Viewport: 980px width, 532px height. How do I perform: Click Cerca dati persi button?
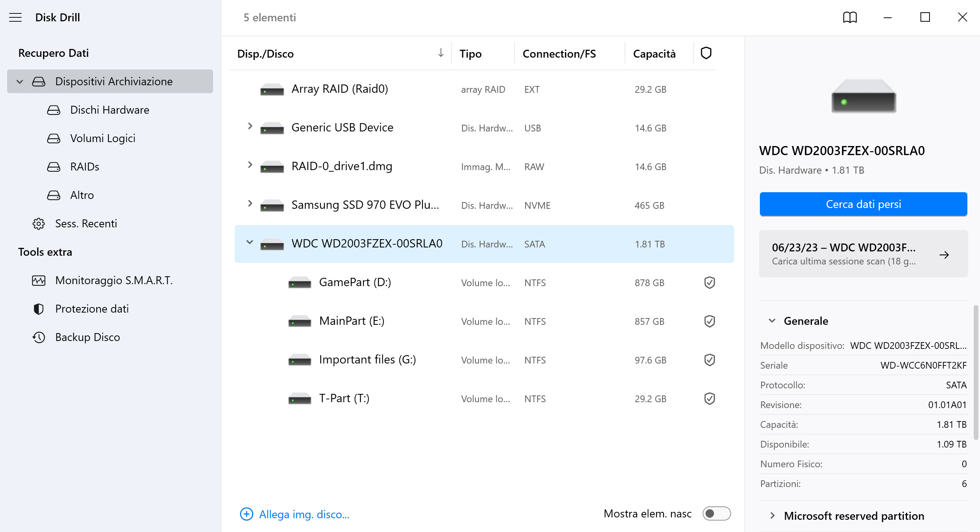click(863, 204)
